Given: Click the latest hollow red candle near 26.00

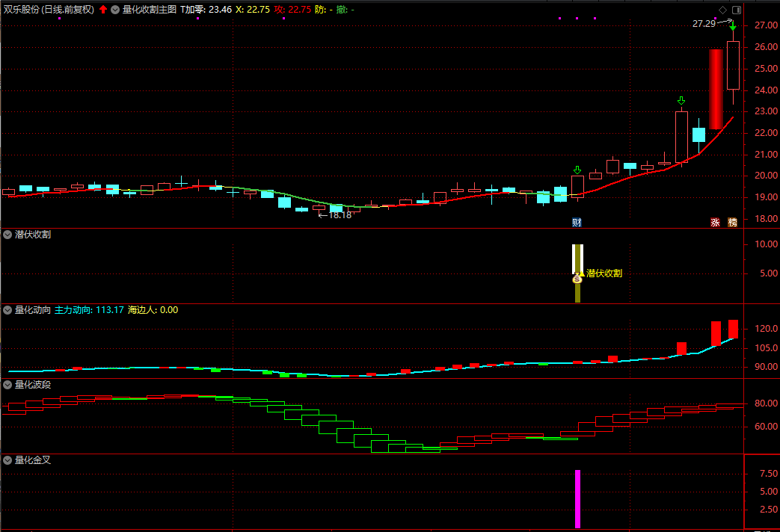Looking at the screenshot, I should coord(733,66).
